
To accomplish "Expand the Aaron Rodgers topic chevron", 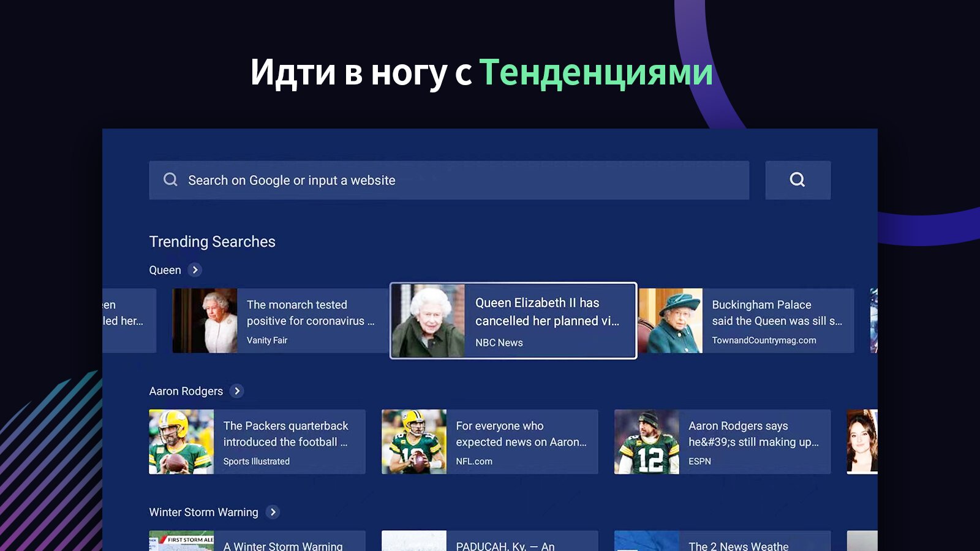I will [237, 391].
